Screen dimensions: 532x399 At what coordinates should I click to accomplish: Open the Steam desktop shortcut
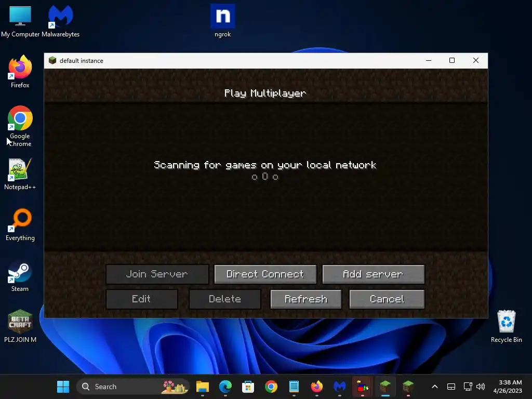point(20,276)
